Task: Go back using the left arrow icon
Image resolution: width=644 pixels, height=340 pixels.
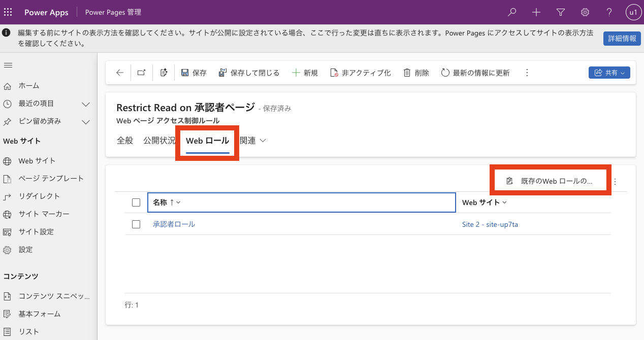Action: click(x=120, y=73)
